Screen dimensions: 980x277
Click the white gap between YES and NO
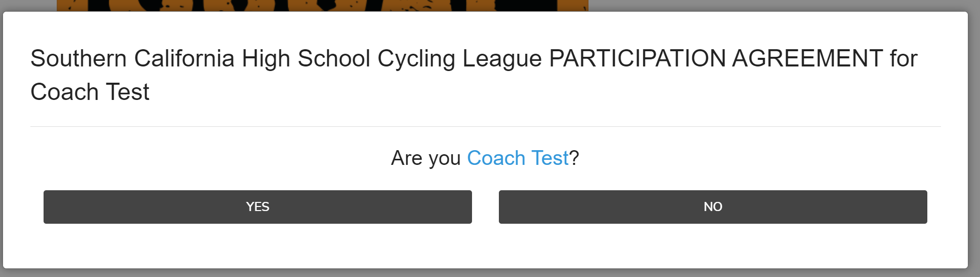[485, 207]
